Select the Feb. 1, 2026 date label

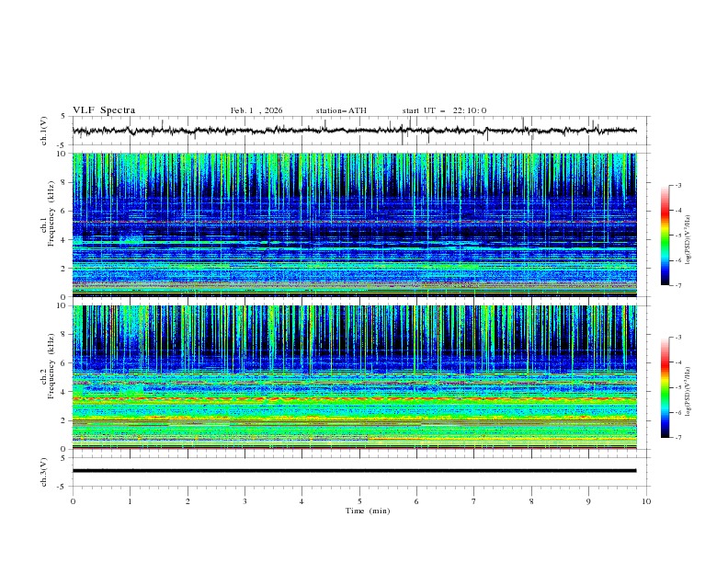tap(256, 110)
